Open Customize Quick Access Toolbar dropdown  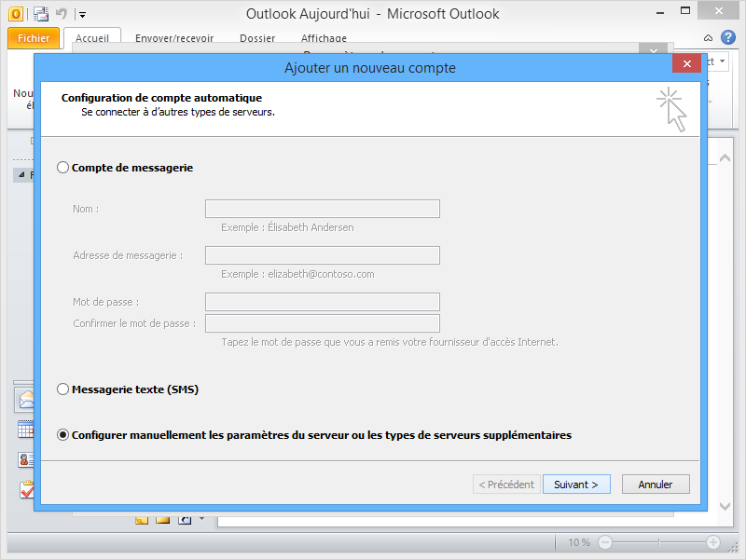(82, 15)
